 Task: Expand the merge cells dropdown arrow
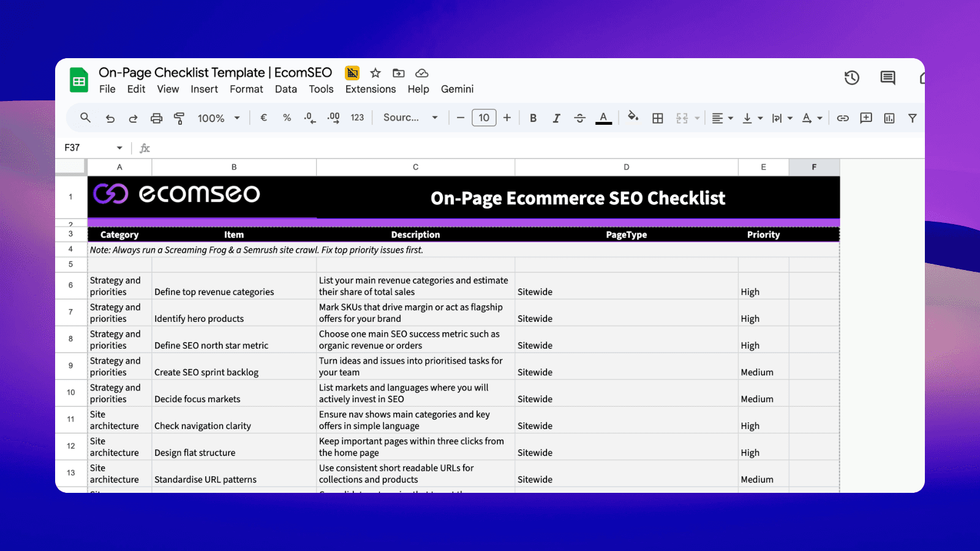[x=697, y=118]
